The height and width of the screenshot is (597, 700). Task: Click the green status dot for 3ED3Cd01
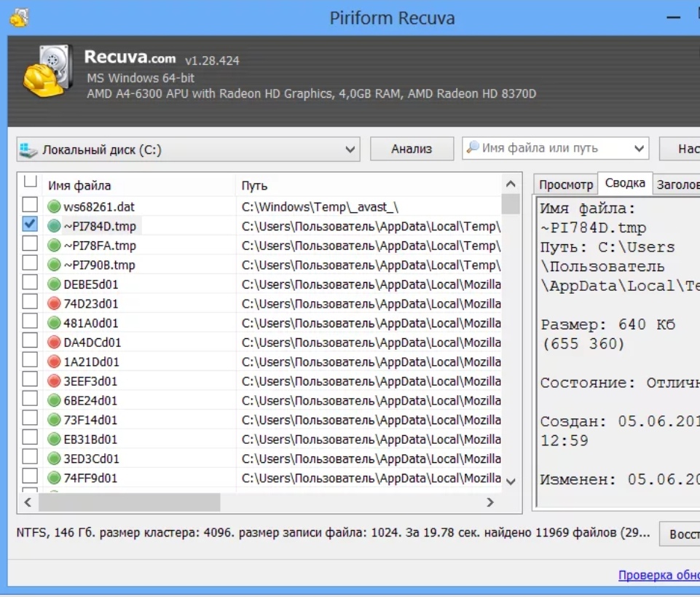tap(54, 459)
